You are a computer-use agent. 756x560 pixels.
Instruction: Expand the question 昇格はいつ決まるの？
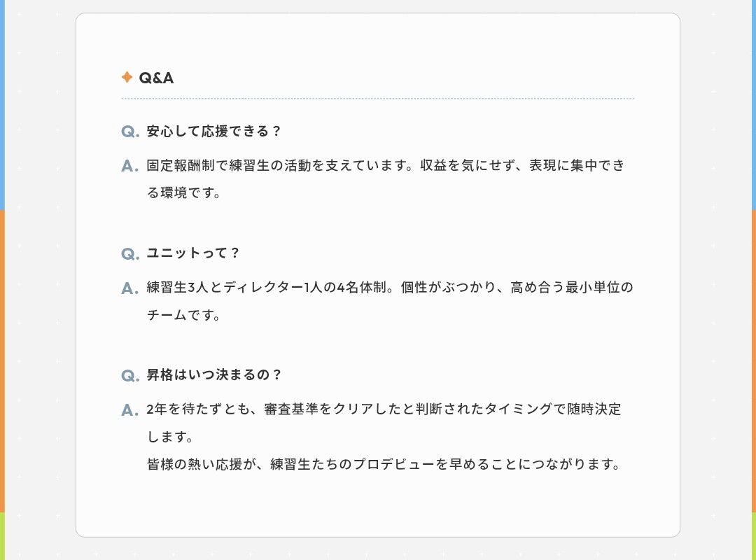pyautogui.click(x=214, y=374)
